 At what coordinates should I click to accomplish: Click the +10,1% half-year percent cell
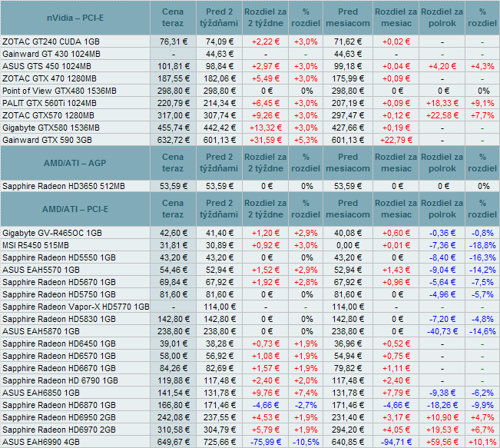[x=482, y=442]
